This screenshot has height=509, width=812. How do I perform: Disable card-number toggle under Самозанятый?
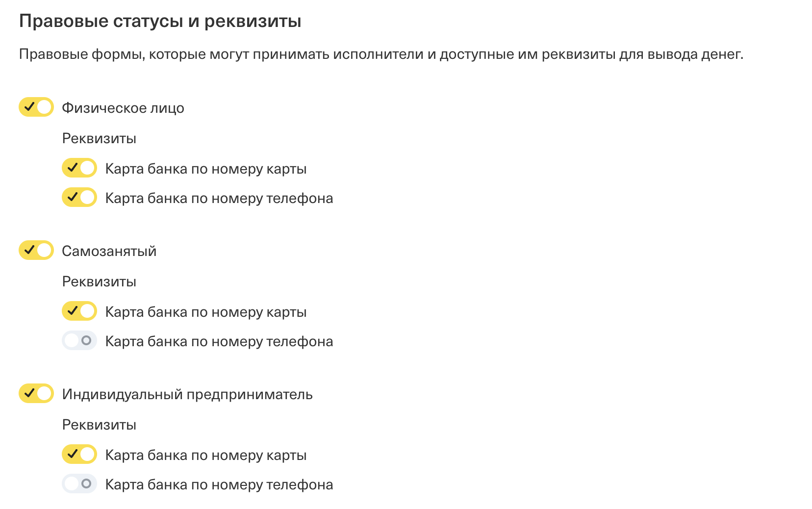pos(79,311)
